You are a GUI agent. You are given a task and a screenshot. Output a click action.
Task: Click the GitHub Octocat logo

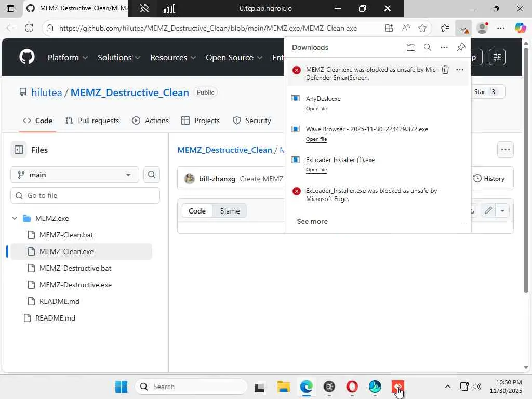click(x=27, y=57)
